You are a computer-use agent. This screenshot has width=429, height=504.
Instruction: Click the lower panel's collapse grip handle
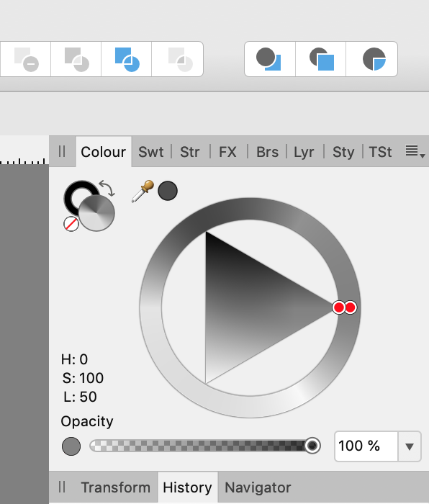(62, 487)
